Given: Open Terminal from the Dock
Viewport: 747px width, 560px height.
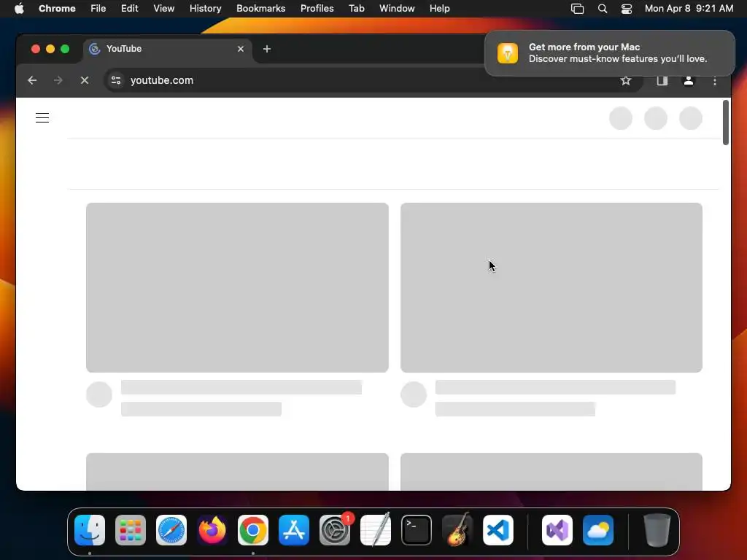Looking at the screenshot, I should point(417,530).
